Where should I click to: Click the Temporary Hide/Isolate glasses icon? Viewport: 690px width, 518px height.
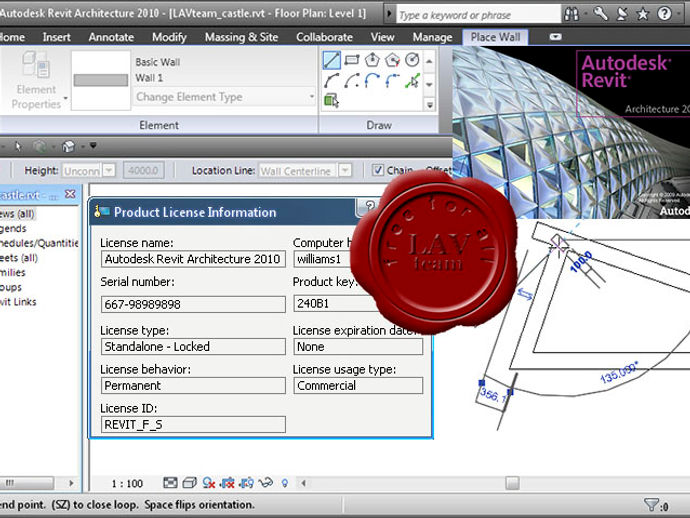point(266,483)
